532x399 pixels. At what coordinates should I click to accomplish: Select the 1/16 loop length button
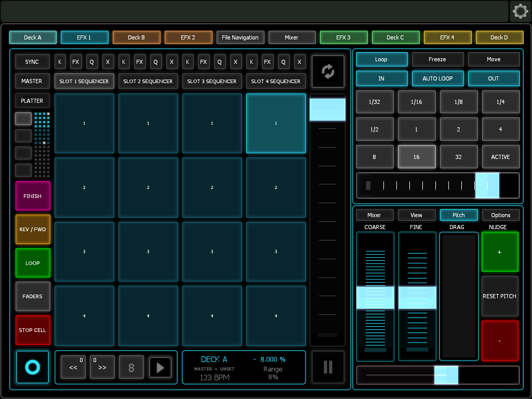point(417,102)
